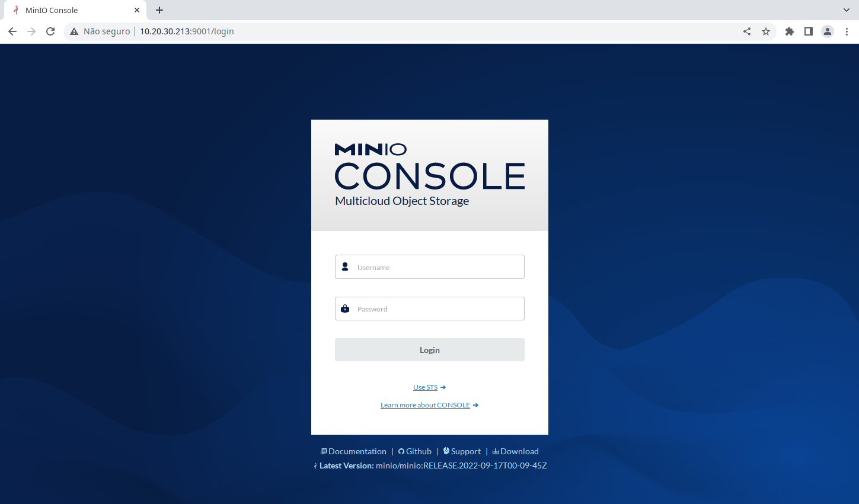Click the browser back arrow
The image size is (859, 504).
point(12,31)
